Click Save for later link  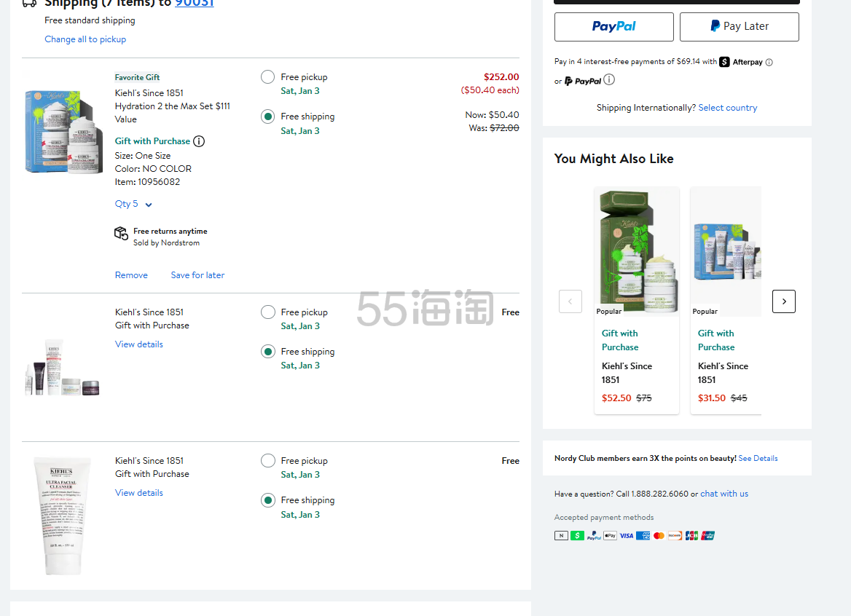197,275
